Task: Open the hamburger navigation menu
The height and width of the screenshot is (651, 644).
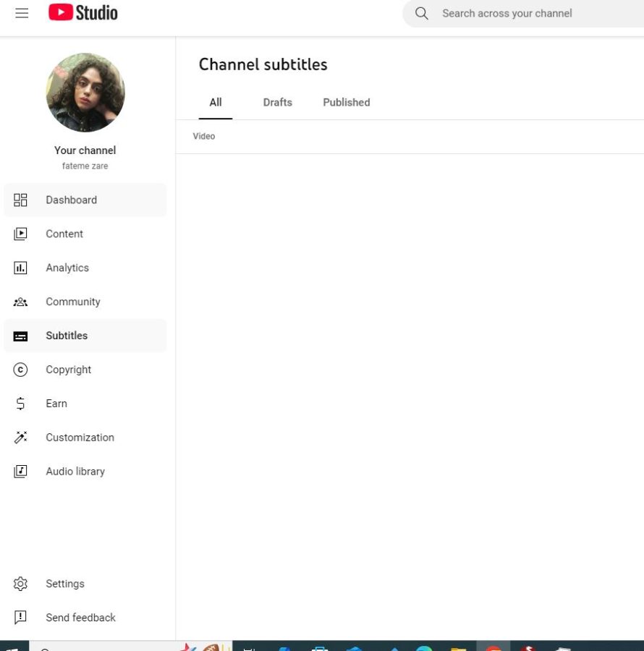Action: click(22, 13)
